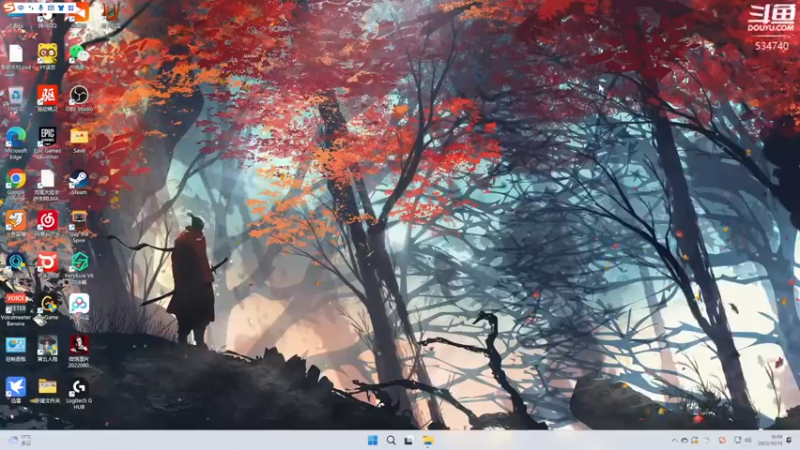Open NetEase Cloud Music red icon
The height and width of the screenshot is (450, 800).
point(47,220)
